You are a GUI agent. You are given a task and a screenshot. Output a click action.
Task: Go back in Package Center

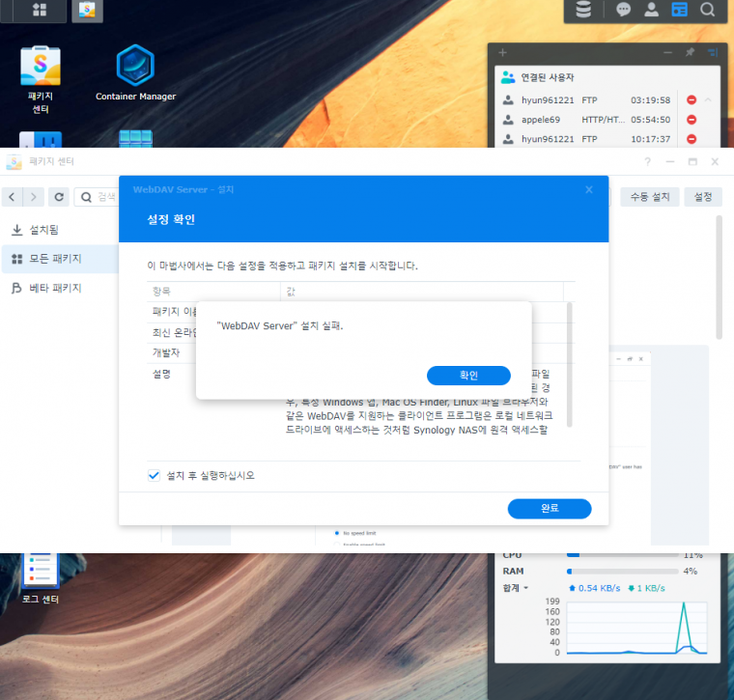pos(12,197)
